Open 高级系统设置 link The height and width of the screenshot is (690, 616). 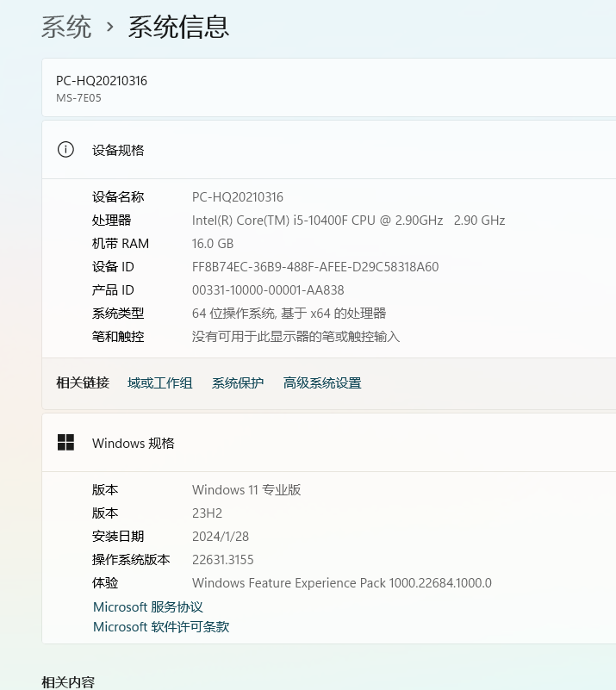coord(322,382)
